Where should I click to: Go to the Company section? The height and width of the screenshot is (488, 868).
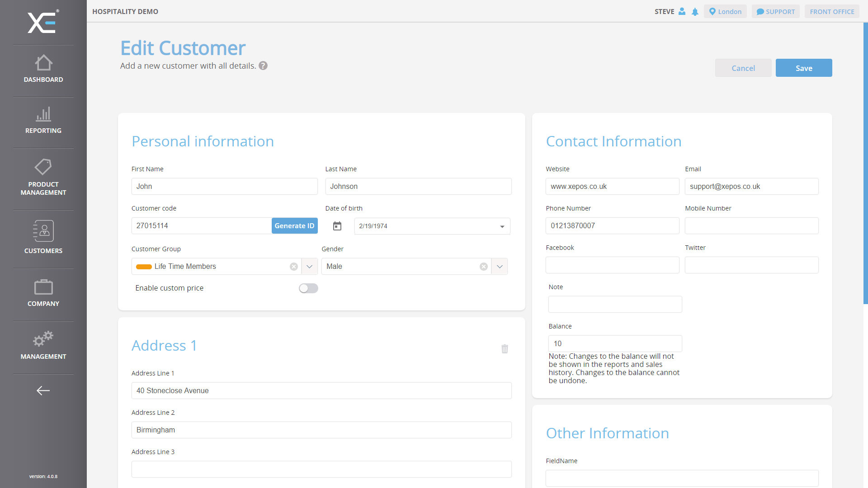[x=43, y=293]
